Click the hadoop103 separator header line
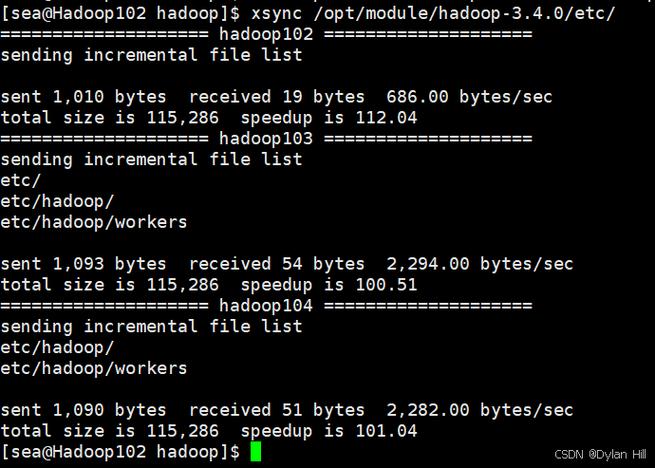This screenshot has width=655, height=468. pyautogui.click(x=266, y=138)
